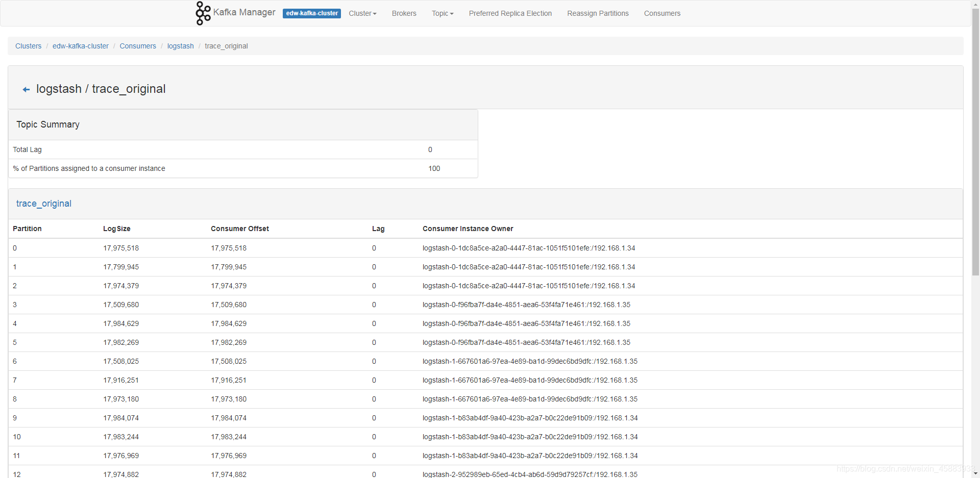Select LogSize 17,916,251 of partition 7
Image resolution: width=980 pixels, height=478 pixels.
tap(121, 380)
